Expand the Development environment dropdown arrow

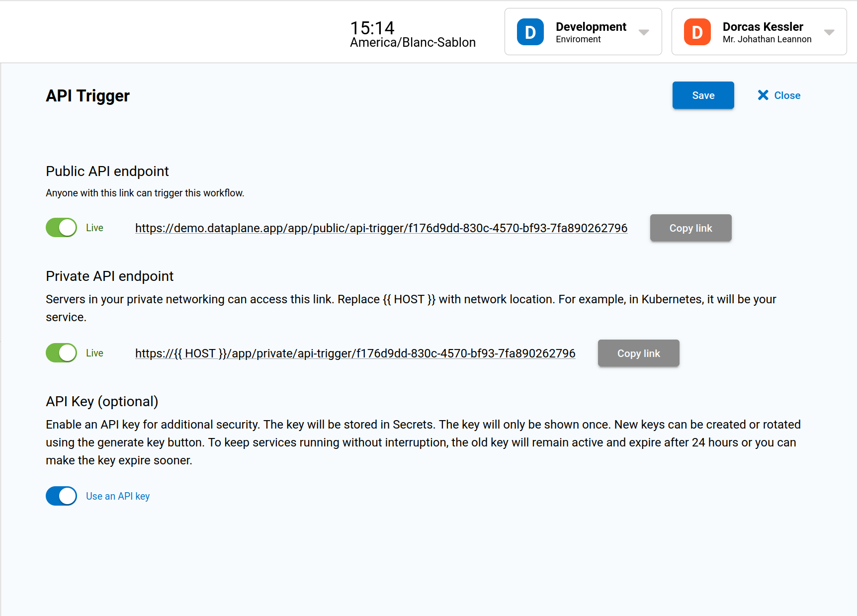click(644, 32)
